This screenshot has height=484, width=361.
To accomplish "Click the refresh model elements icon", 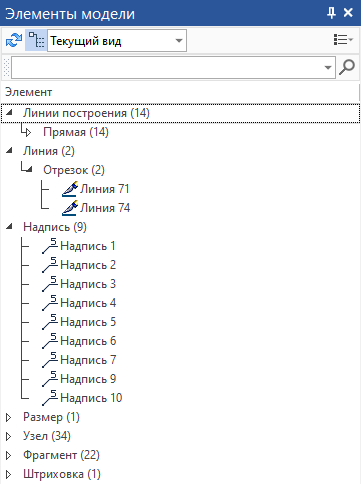I will click(x=14, y=40).
